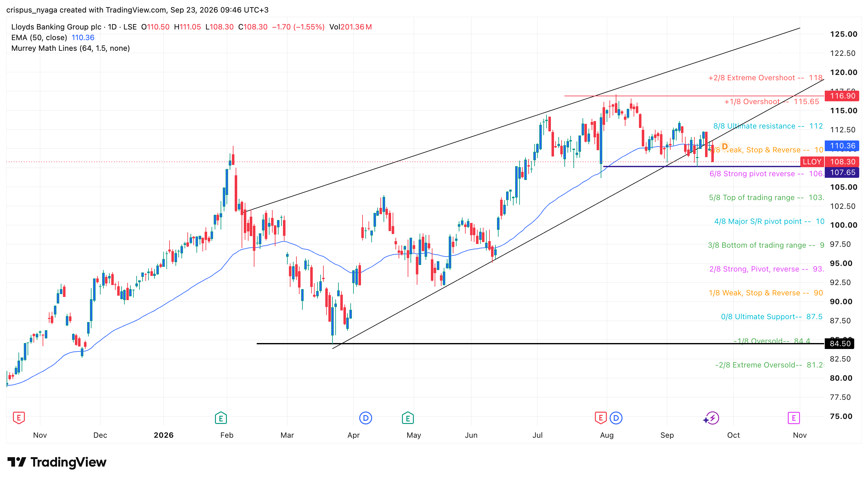Select the EMA (50, close) indicator legend
The height and width of the screenshot is (481, 868).
coord(39,38)
